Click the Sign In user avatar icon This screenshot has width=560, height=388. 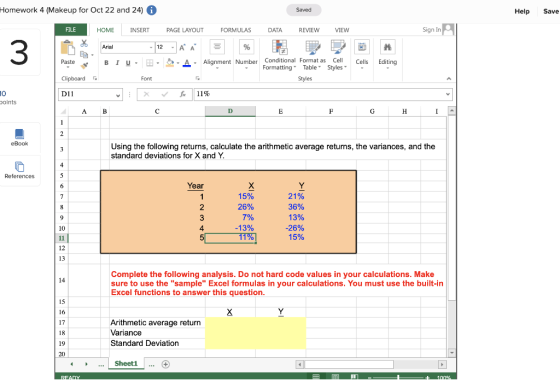[x=448, y=29]
